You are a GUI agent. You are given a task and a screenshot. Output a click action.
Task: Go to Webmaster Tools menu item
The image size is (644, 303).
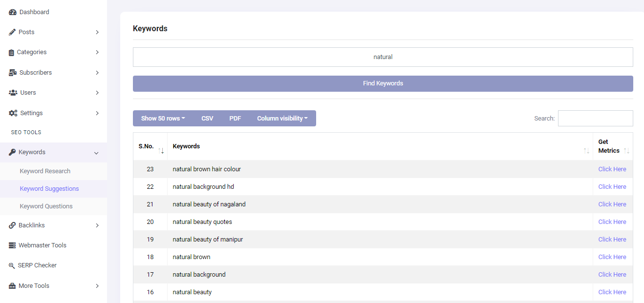point(43,245)
